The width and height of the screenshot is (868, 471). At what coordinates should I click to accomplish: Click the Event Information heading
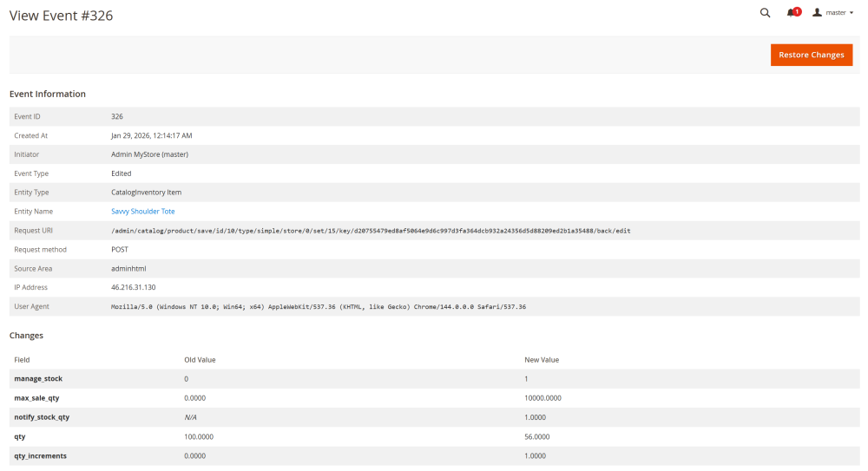48,94
